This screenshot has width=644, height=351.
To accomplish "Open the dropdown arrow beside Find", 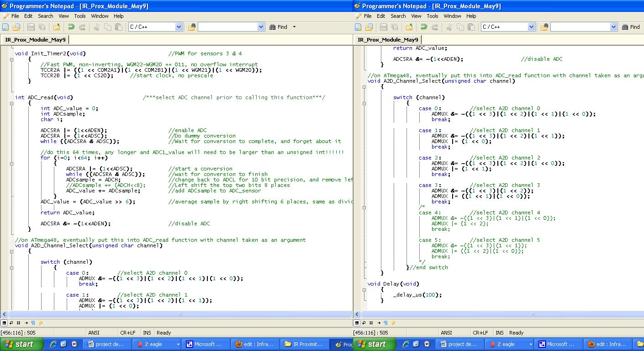I will 295,27.
